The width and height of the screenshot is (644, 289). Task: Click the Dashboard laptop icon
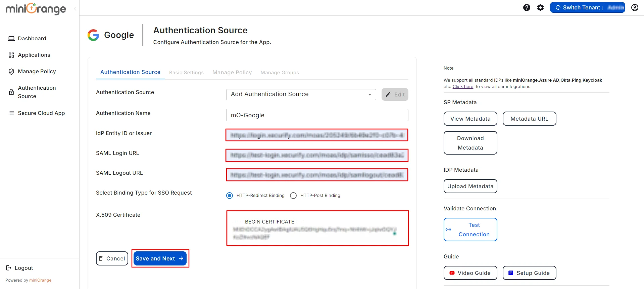(x=11, y=38)
